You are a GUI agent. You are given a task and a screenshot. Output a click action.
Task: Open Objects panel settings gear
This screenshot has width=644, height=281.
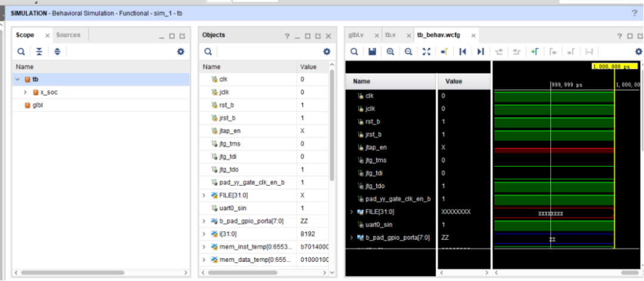[327, 51]
